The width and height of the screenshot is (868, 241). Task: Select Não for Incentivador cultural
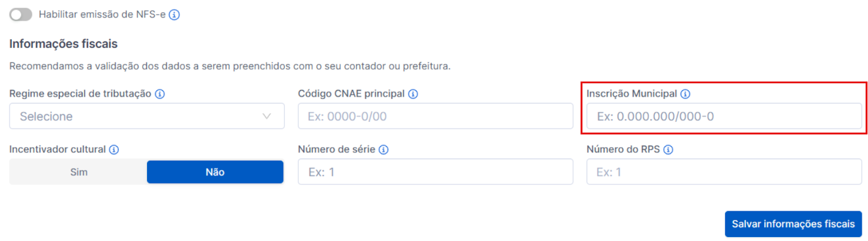coord(215,172)
